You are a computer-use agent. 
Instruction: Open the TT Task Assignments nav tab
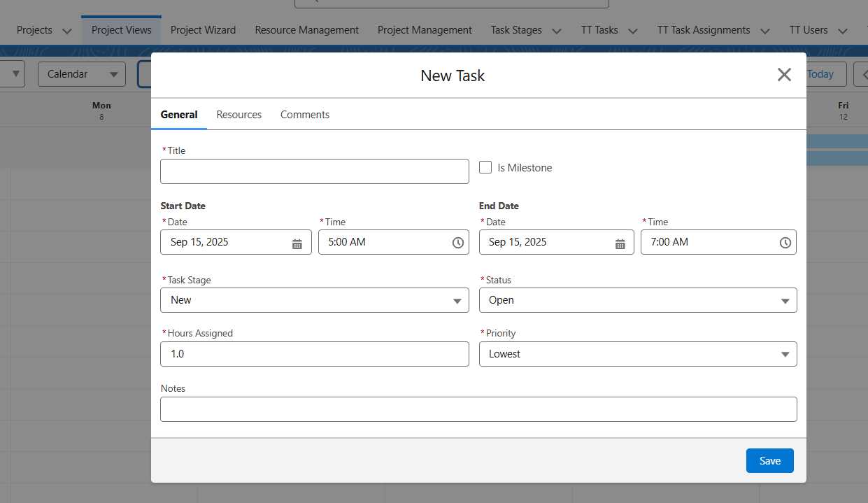click(x=704, y=30)
